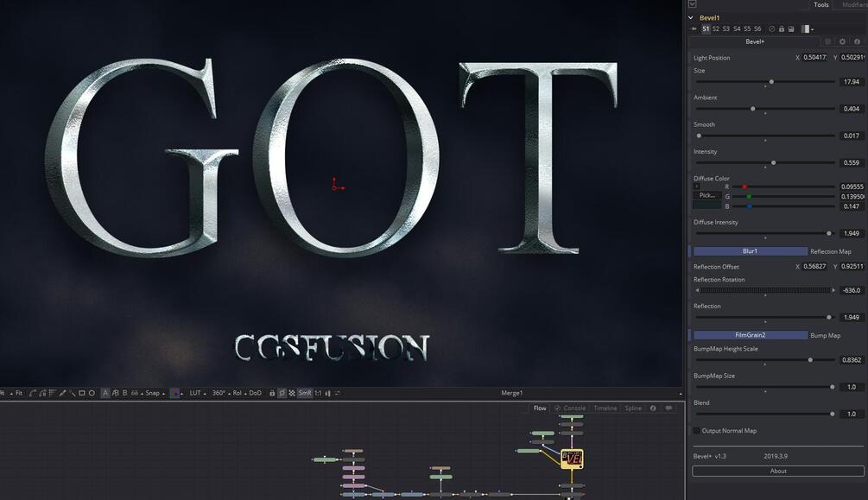Click the Reflection Rotation value field
The image size is (868, 500).
click(852, 290)
